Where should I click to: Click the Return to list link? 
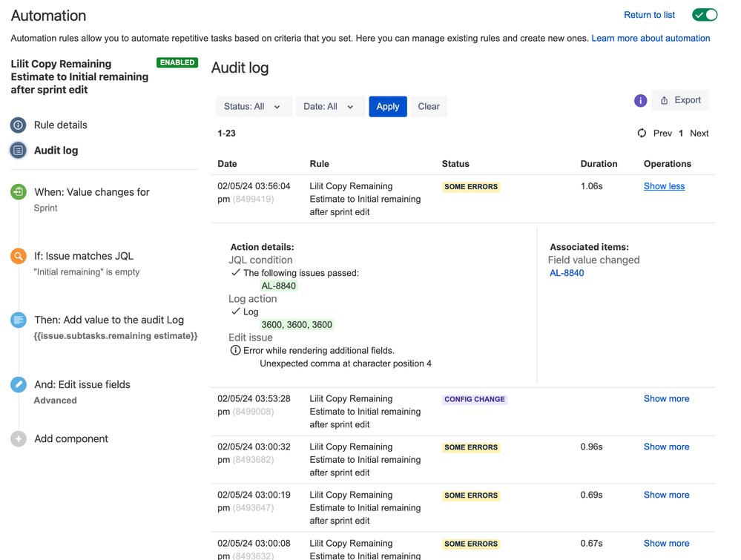[649, 15]
